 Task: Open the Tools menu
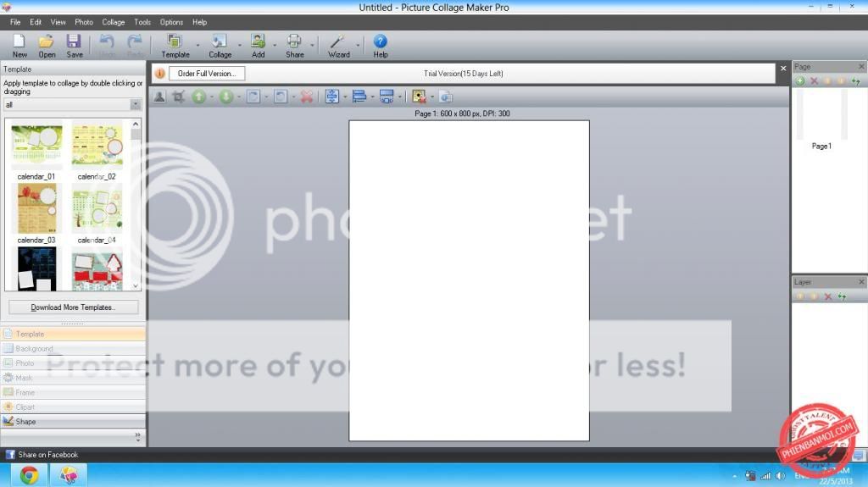pos(142,22)
